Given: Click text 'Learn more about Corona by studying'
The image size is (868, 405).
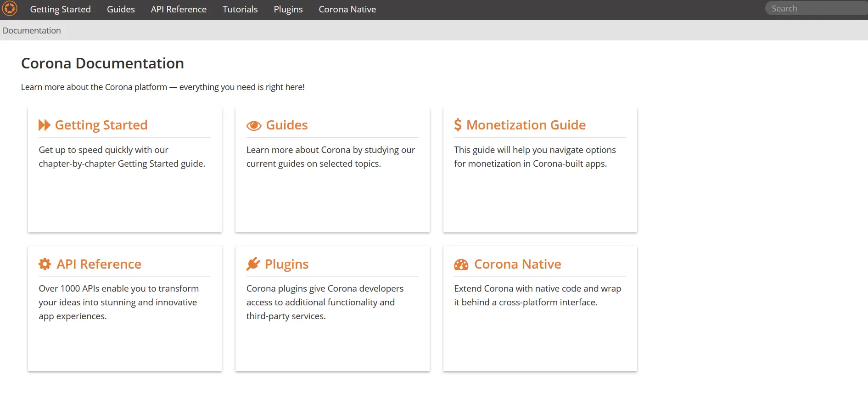Looking at the screenshot, I should (x=323, y=150).
